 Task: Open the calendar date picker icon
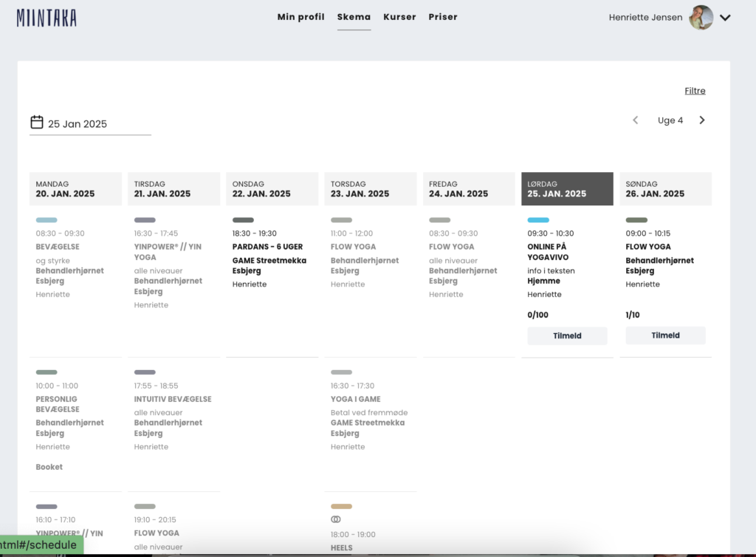click(37, 123)
